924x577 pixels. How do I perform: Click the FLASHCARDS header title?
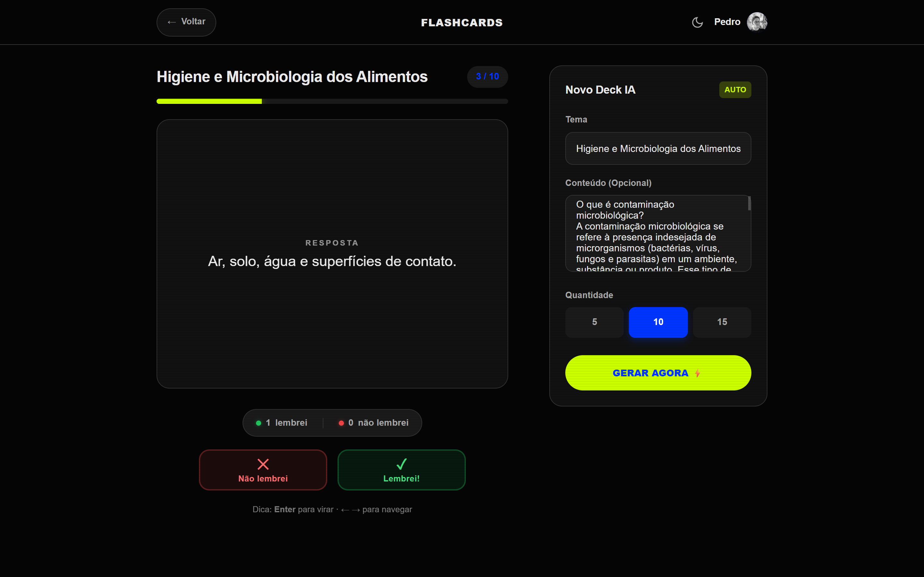click(462, 22)
